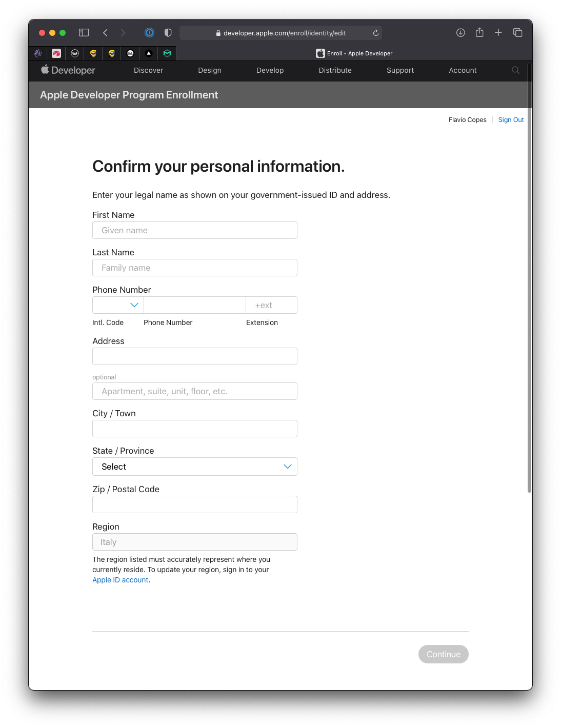Follow the Apple ID account link
This screenshot has height=728, width=561.
click(x=121, y=580)
